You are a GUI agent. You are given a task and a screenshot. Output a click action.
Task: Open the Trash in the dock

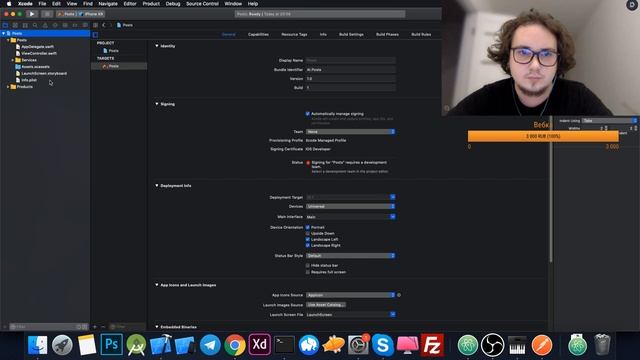[x=602, y=345]
